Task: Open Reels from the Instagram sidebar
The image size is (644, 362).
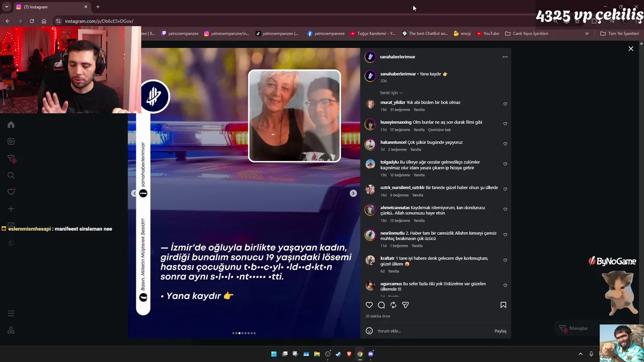Action: [11, 141]
